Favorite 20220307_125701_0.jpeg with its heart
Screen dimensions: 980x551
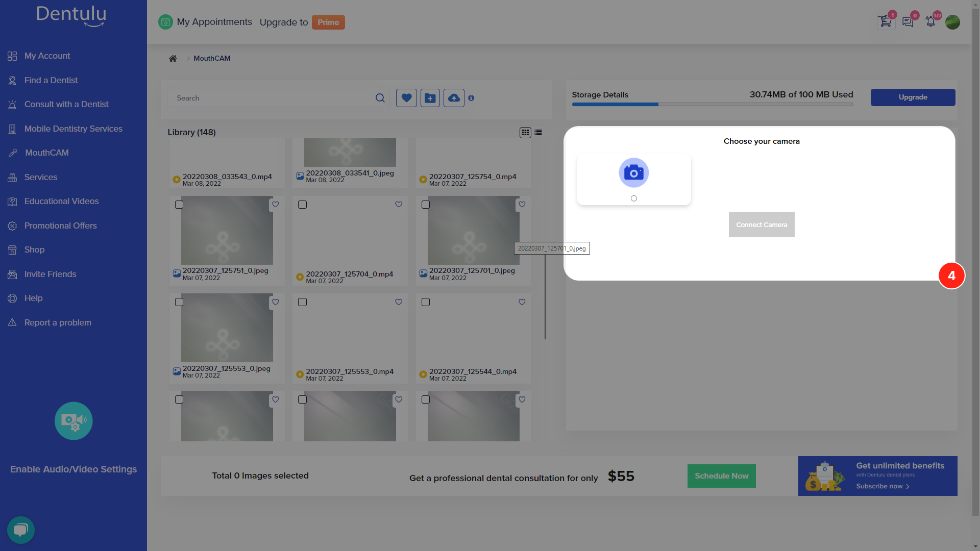522,205
